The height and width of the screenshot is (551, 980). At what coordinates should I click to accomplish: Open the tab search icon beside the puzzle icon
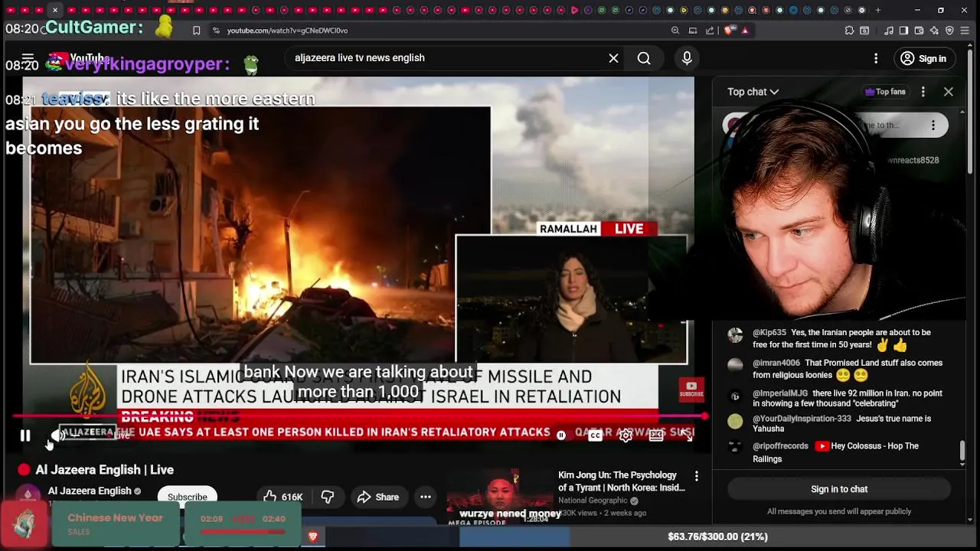[x=864, y=31]
